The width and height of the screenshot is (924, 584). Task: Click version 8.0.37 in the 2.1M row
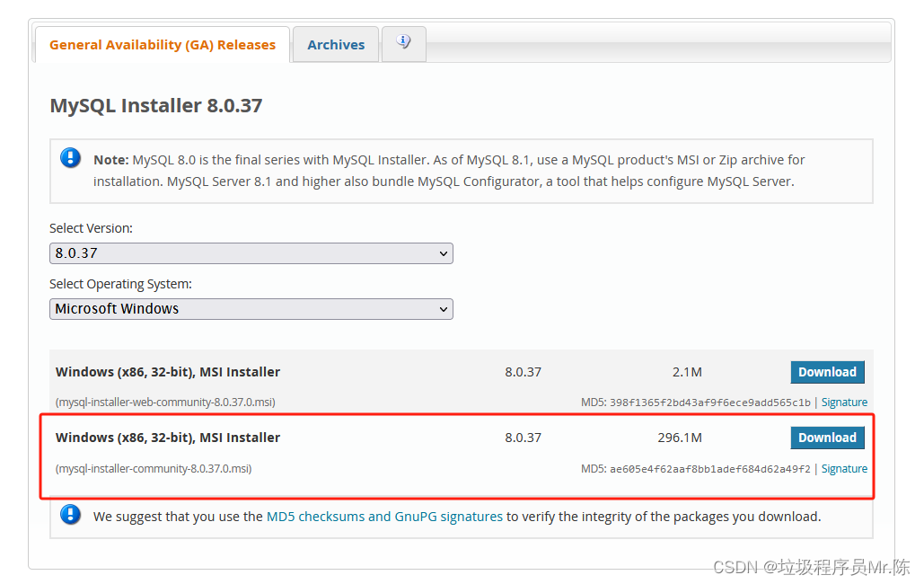(x=524, y=372)
